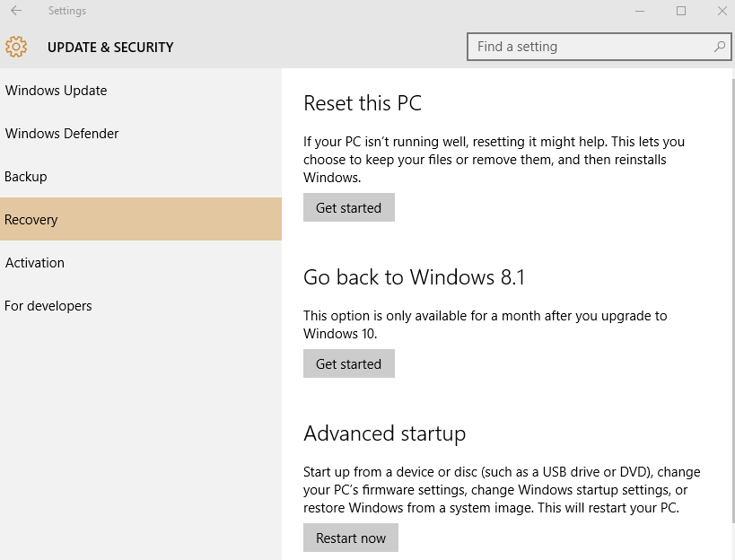Click the back arrow in Settings title bar
The height and width of the screenshot is (560, 735).
16,10
